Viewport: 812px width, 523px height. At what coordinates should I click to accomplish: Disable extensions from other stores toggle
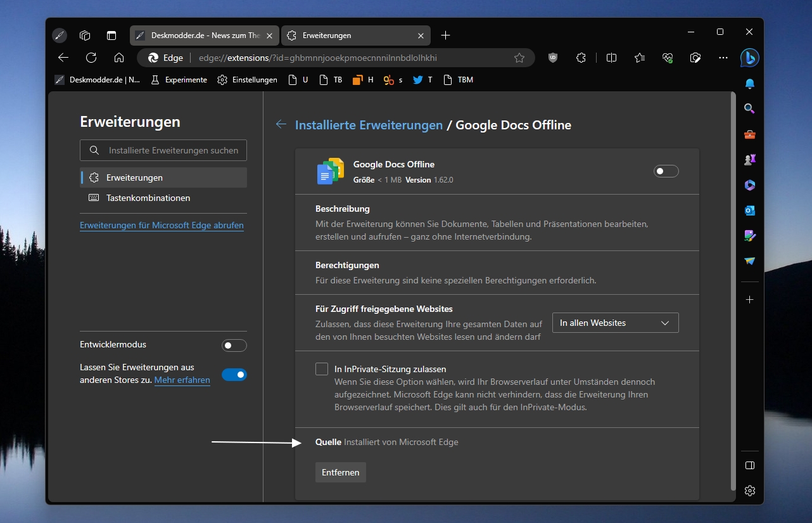pos(234,375)
